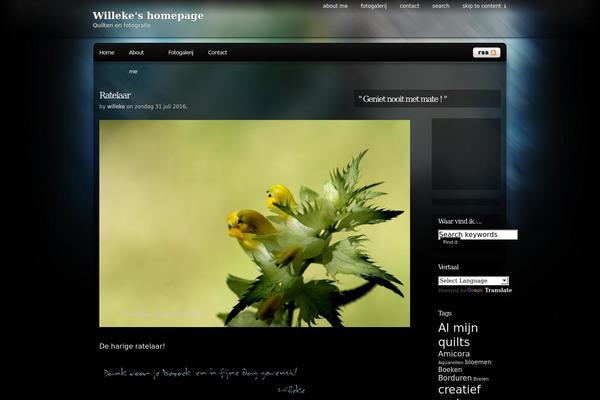Click 'skip to content' link
Screen dimensions: 600x400
(484, 6)
